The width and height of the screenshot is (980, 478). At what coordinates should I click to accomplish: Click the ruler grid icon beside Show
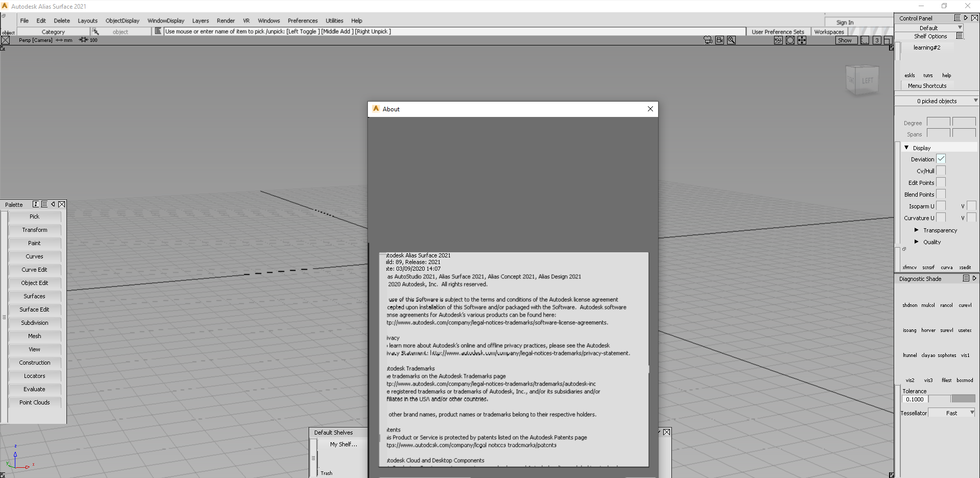pyautogui.click(x=865, y=40)
